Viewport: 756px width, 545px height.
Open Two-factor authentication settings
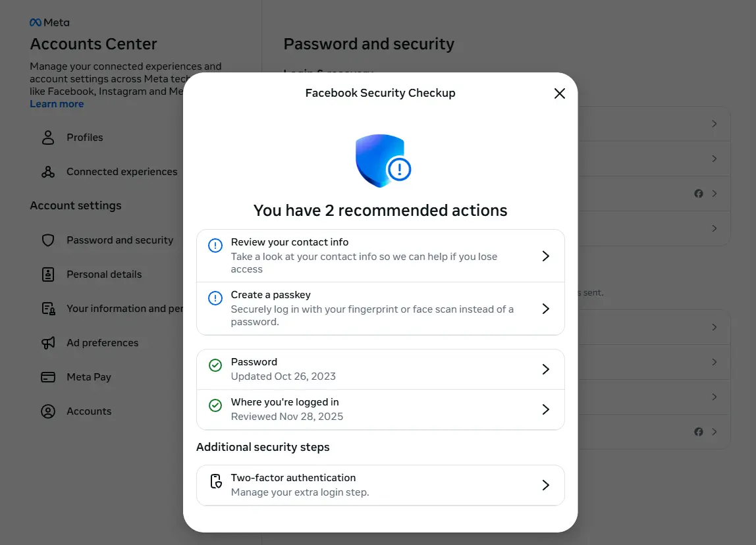click(x=545, y=485)
